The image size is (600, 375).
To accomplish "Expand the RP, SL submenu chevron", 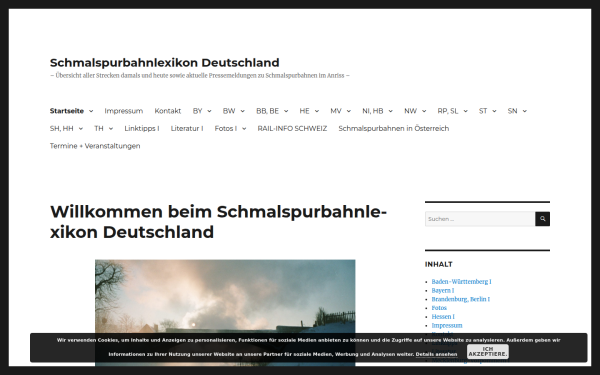I will click(465, 111).
